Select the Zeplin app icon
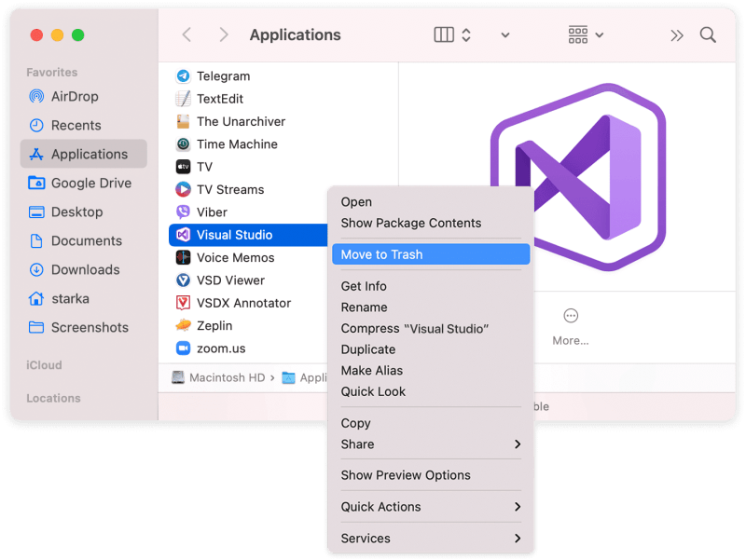The image size is (746, 560). pyautogui.click(x=182, y=325)
